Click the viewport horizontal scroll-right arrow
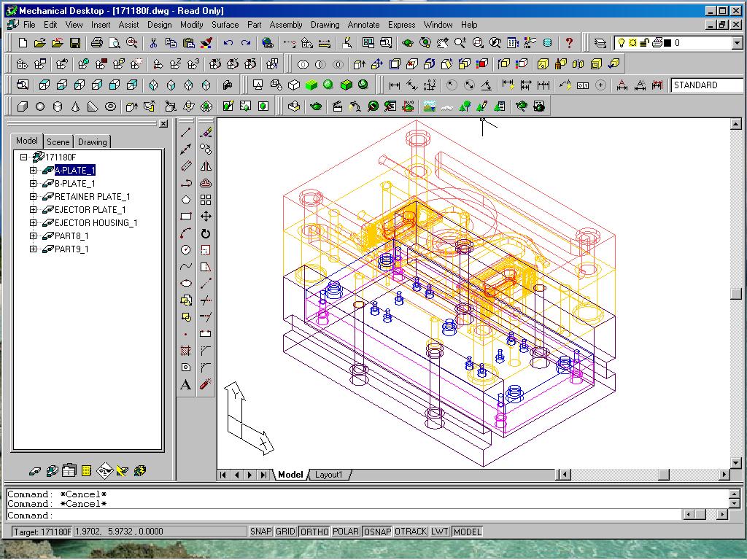This screenshot has height=560, width=747. point(724,475)
